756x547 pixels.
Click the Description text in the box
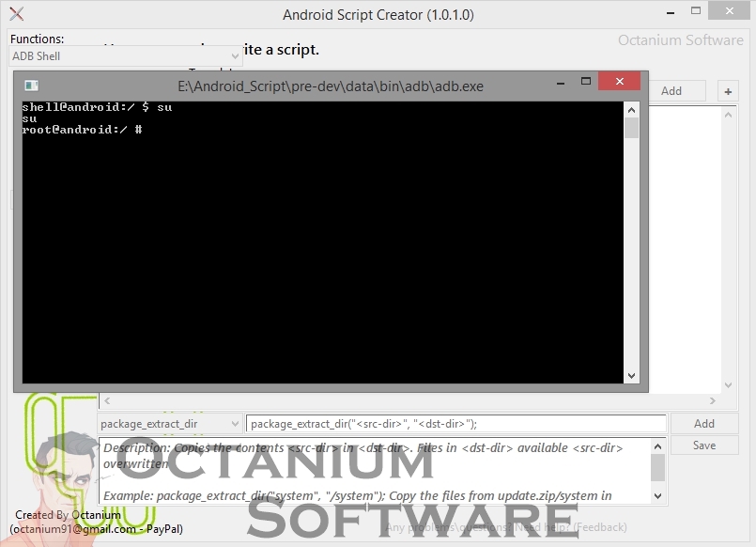(x=363, y=455)
